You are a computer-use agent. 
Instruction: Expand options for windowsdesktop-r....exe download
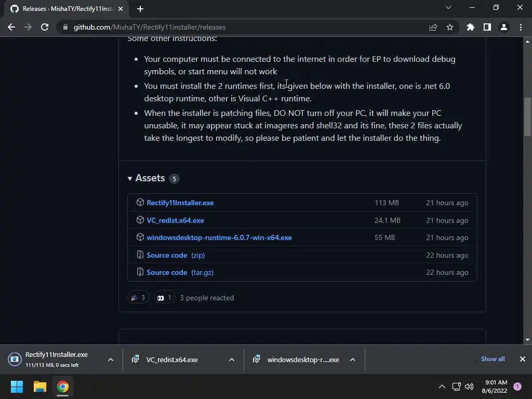353,360
